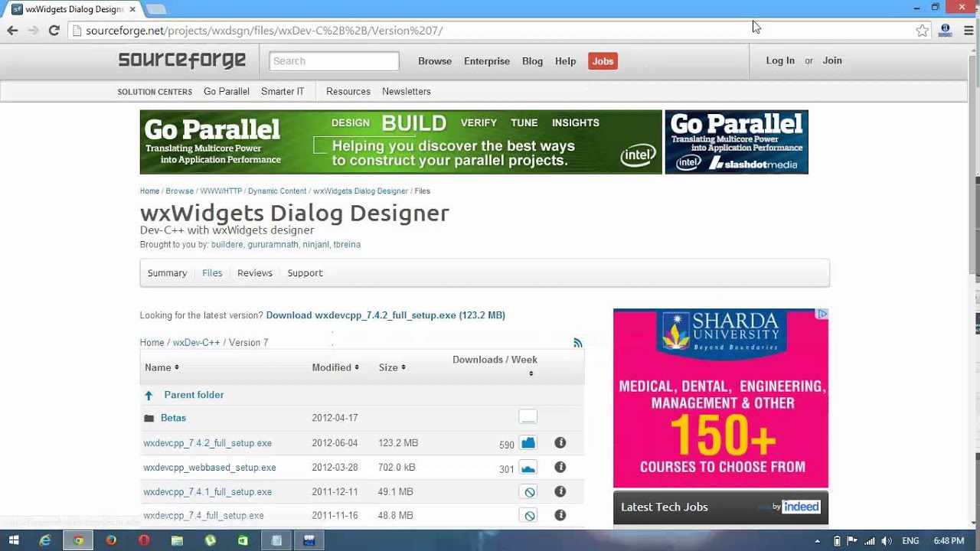Go back using the browser back arrow

tap(12, 31)
